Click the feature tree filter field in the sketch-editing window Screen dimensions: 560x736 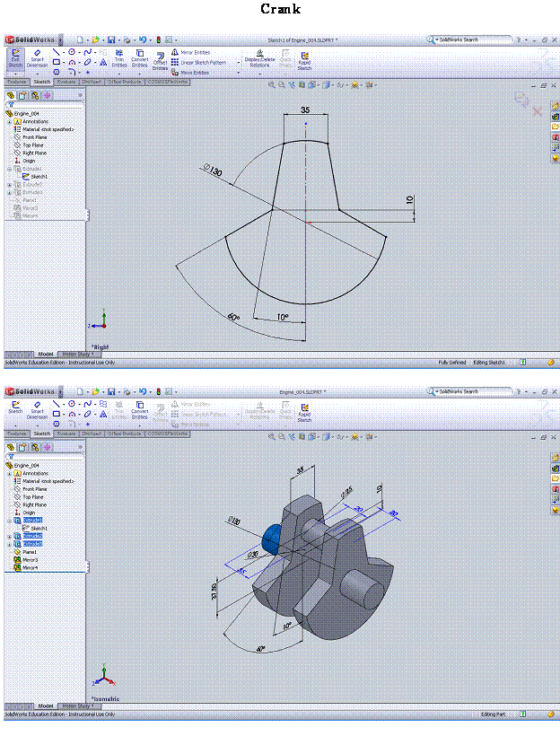pyautogui.click(x=45, y=105)
